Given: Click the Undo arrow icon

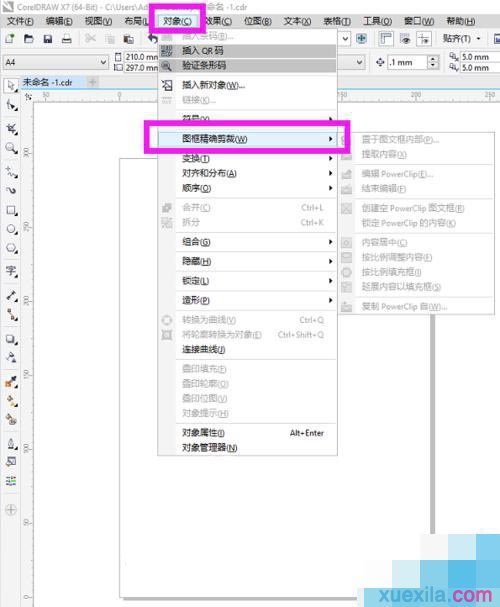Looking at the screenshot, I should coord(152,38).
